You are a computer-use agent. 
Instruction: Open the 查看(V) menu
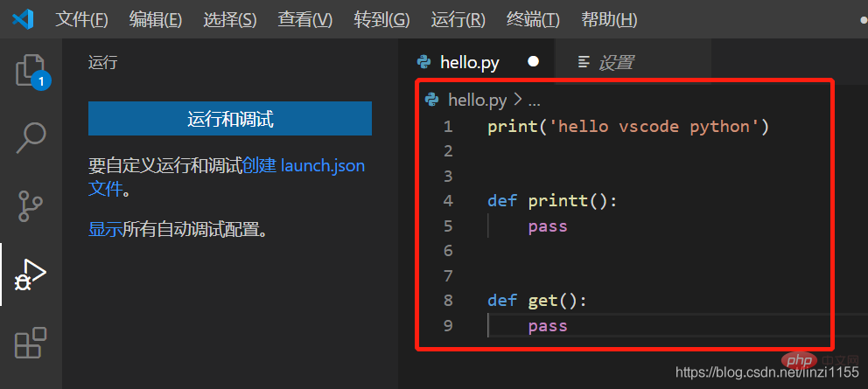coord(305,20)
